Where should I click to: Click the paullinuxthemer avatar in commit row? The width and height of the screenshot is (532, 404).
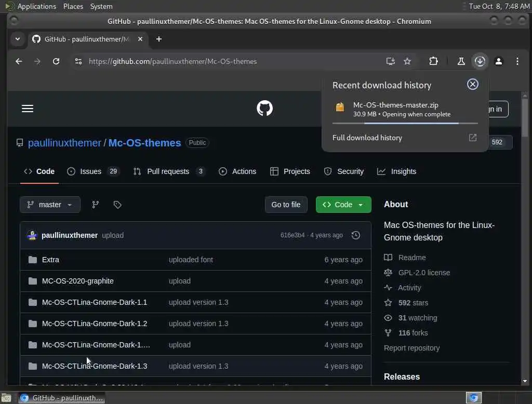tap(32, 235)
